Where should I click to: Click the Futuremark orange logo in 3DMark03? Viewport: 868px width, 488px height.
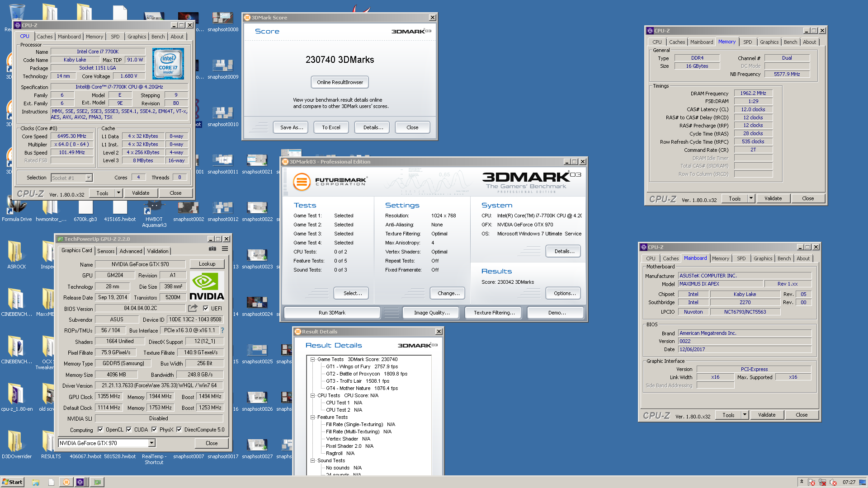coord(302,182)
